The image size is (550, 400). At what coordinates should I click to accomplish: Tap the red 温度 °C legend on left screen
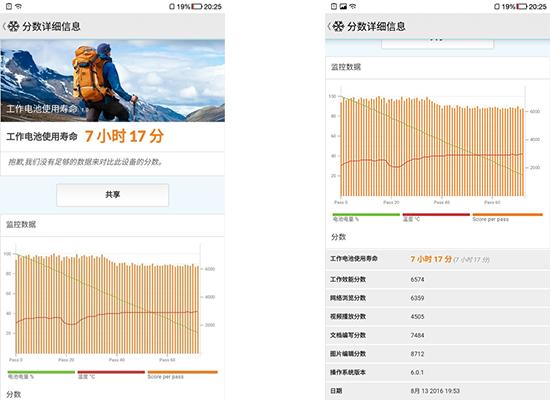pyautogui.click(x=111, y=374)
